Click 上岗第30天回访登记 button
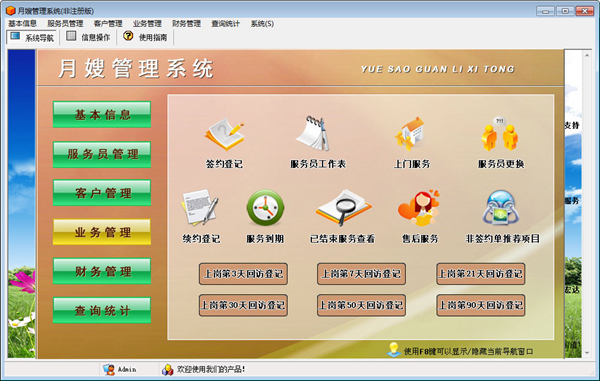Screen dimensions: 600x381 pos(243,305)
